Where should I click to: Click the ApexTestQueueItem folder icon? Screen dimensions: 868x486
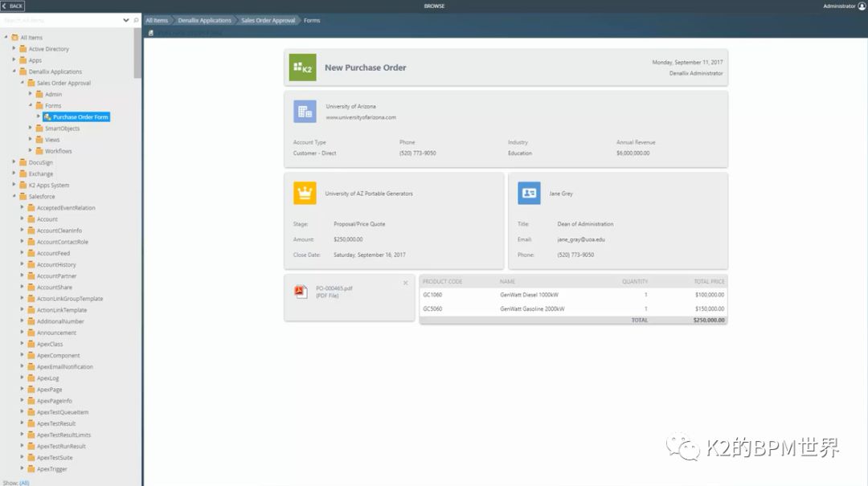[31, 412]
